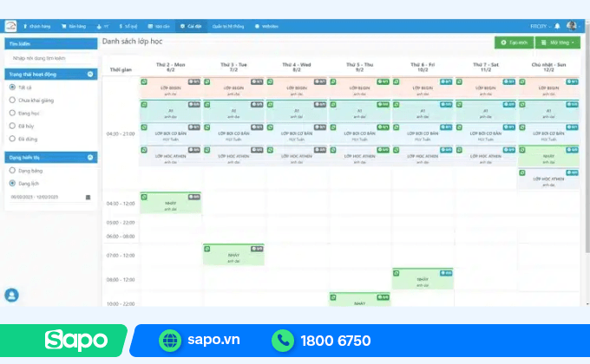The height and width of the screenshot is (364, 590).
Task: Open Wednesday's LỚP BƠI CƠ BẢN class card
Action: pyautogui.click(x=297, y=133)
